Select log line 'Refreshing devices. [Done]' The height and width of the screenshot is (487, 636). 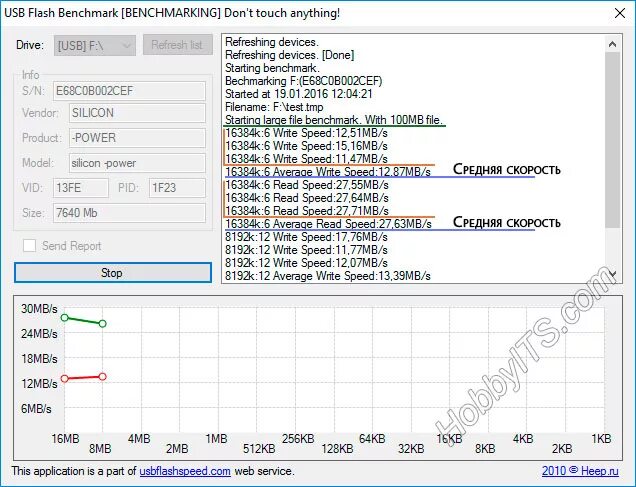(290, 55)
